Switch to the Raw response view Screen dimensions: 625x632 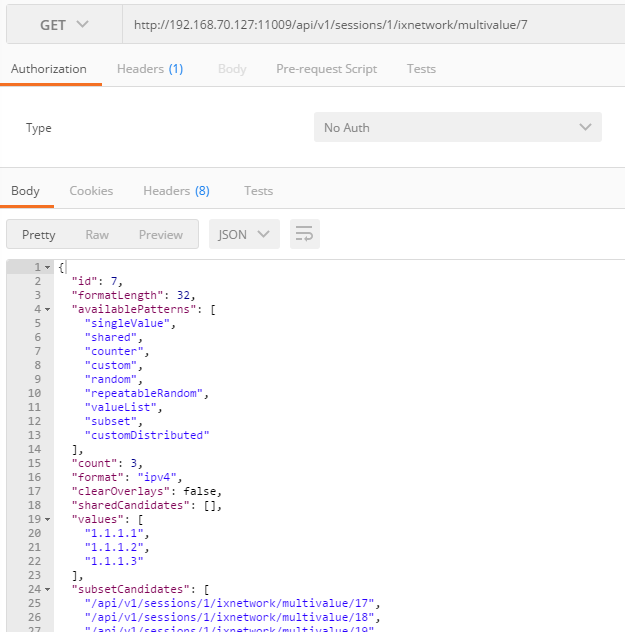[x=97, y=235]
